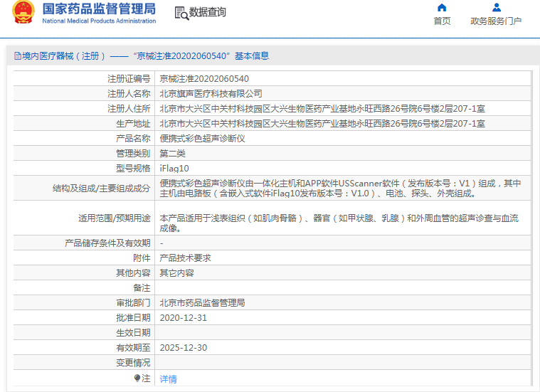Click the 注册人名称 label
Viewport: 540px width, 392px height.
(129, 94)
